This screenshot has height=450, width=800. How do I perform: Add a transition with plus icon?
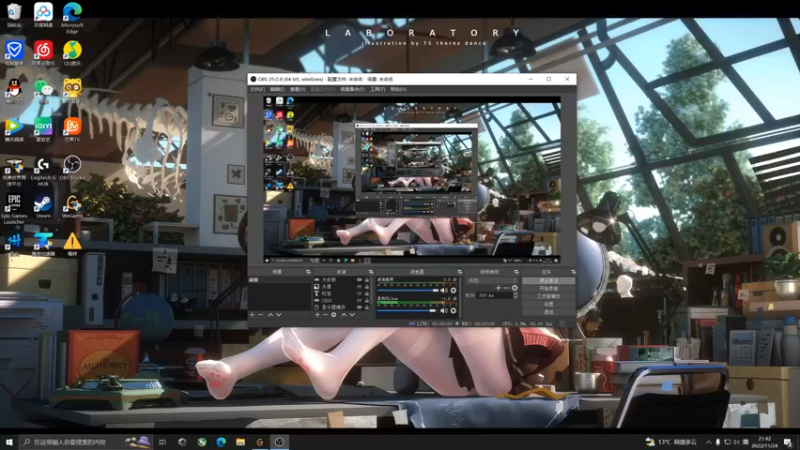coord(498,288)
